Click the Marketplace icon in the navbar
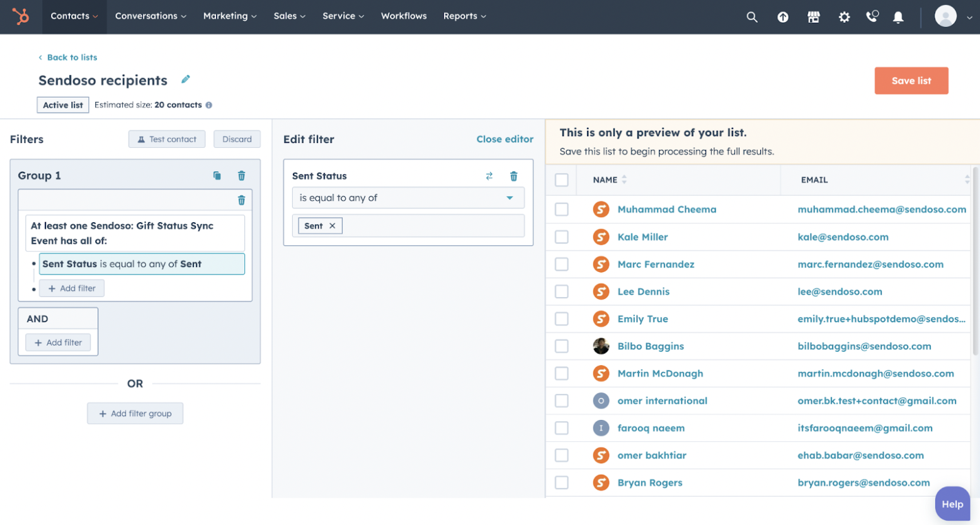This screenshot has width=980, height=525. click(x=813, y=17)
